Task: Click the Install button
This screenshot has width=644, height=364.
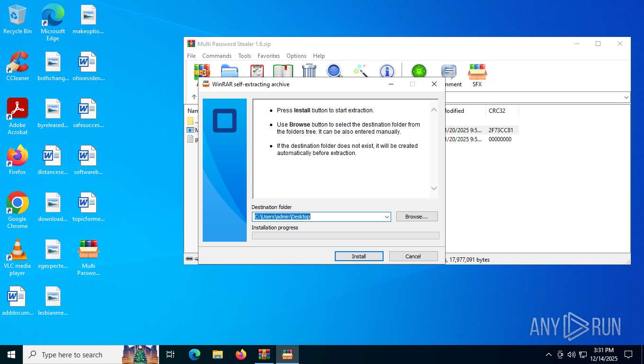Action: pos(359,256)
